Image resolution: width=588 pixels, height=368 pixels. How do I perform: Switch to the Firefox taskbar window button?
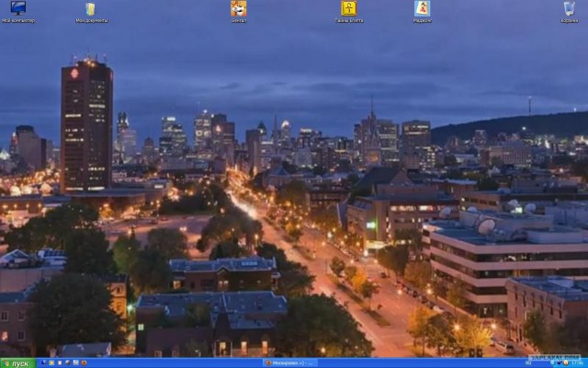(x=290, y=362)
